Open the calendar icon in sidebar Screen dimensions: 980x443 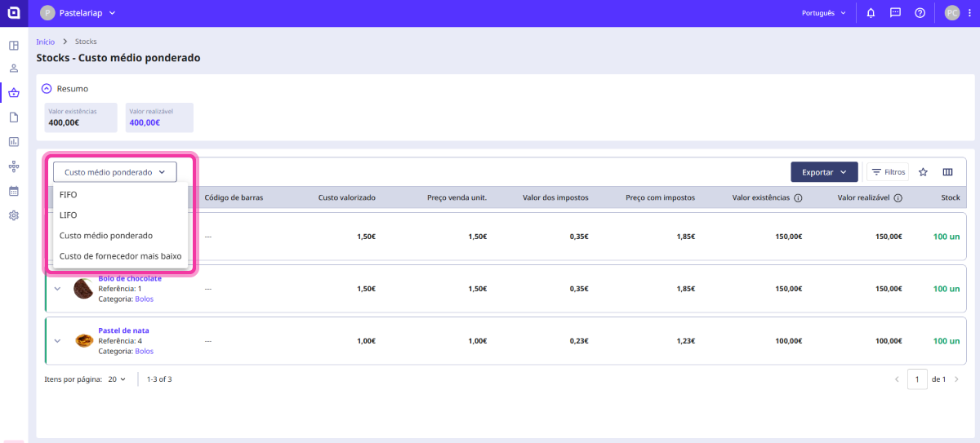[x=14, y=191]
